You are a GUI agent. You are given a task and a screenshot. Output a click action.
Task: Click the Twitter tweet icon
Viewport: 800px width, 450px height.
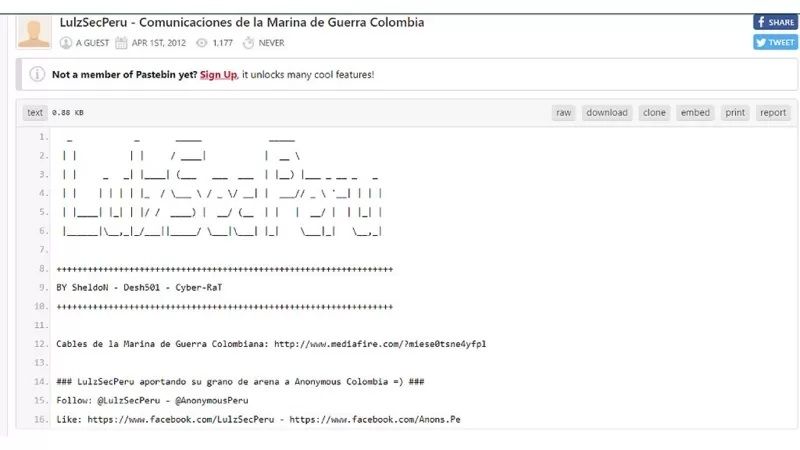click(762, 42)
